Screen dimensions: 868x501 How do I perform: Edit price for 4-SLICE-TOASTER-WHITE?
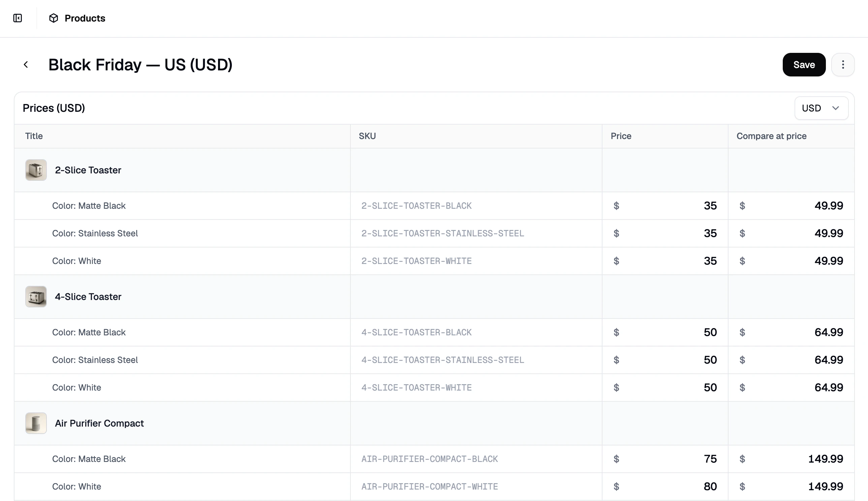[665, 388]
